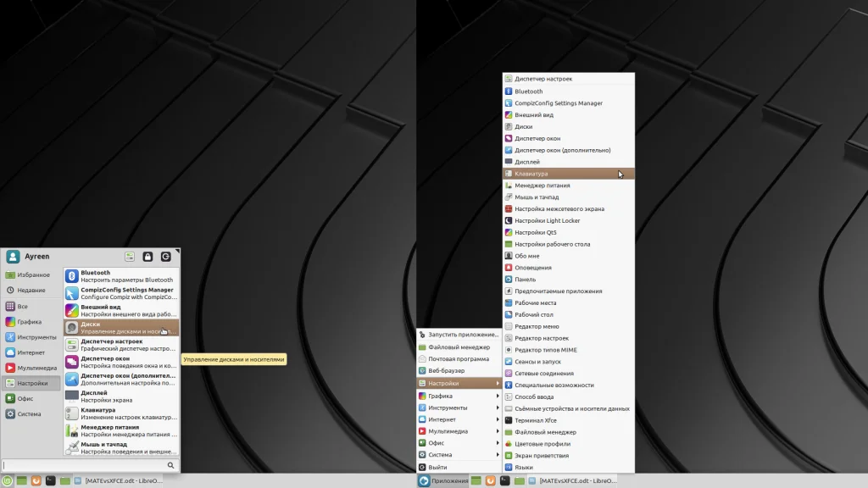Open Диспетчер окон (дополнительно) in right submenu
The image size is (868, 488).
tap(569, 151)
